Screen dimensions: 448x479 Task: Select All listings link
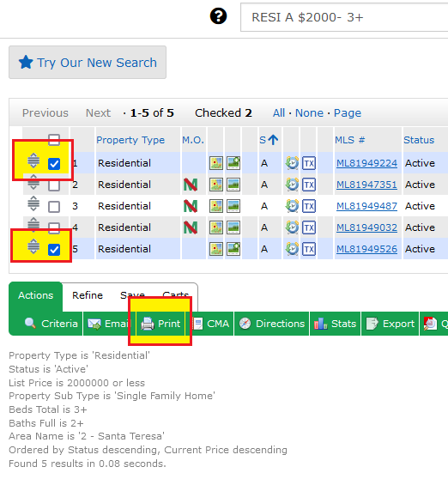279,113
